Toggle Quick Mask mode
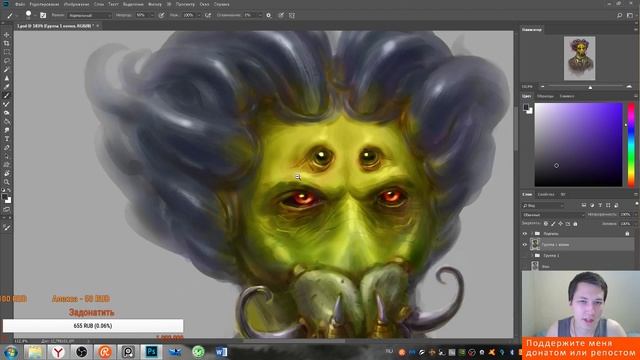Viewport: 640px width, 360px height. coord(7,209)
